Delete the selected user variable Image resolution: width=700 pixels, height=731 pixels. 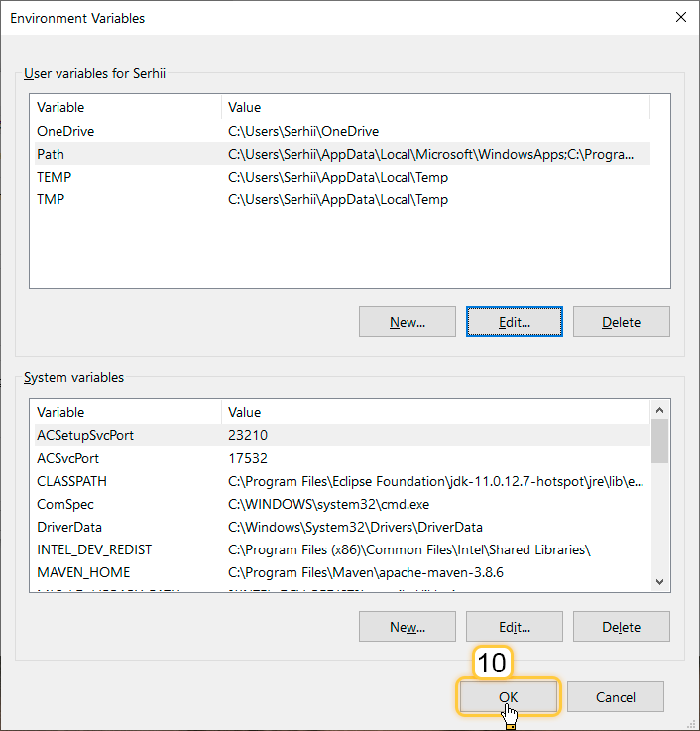621,322
